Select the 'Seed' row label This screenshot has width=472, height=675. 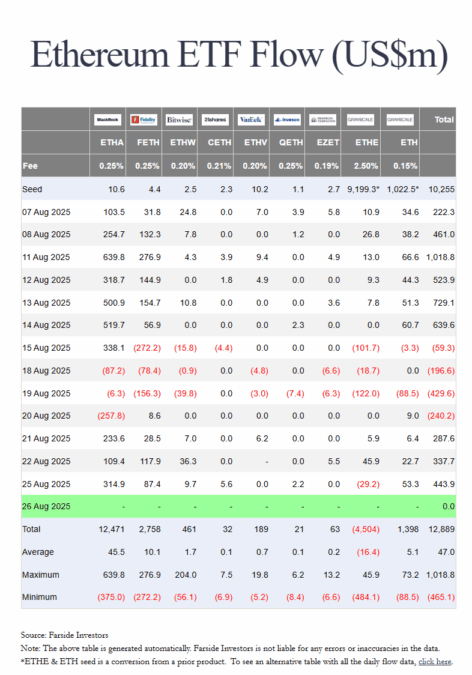click(x=32, y=189)
